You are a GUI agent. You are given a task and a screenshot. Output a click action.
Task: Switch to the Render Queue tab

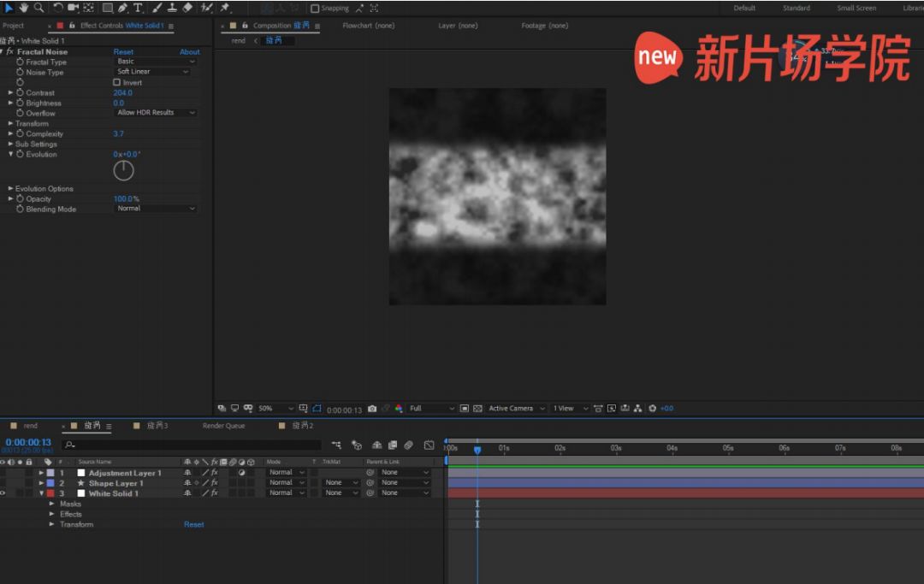pyautogui.click(x=223, y=426)
